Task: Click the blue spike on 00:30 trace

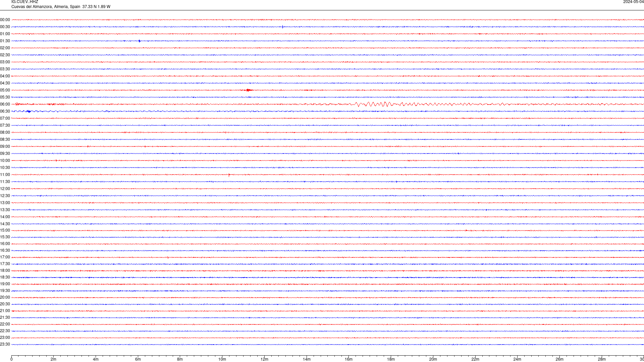Action: point(283,27)
